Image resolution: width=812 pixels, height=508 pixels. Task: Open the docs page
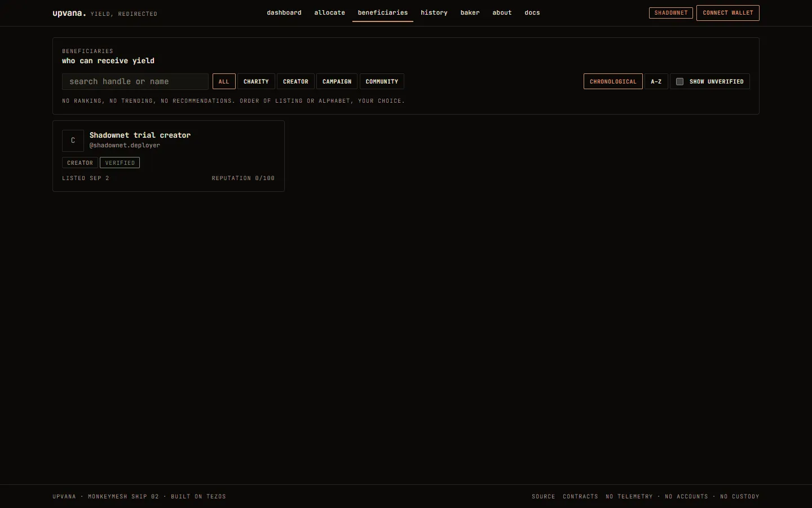[x=532, y=12]
